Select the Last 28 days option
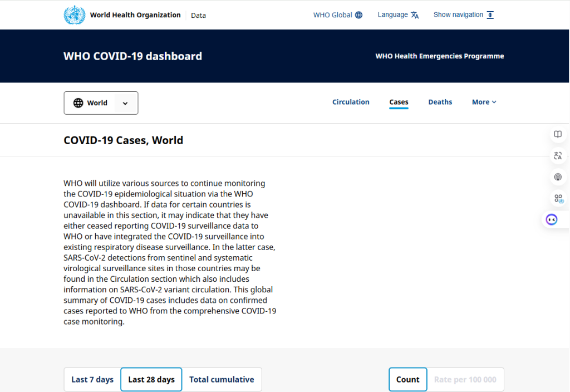570x392 pixels. tap(151, 380)
